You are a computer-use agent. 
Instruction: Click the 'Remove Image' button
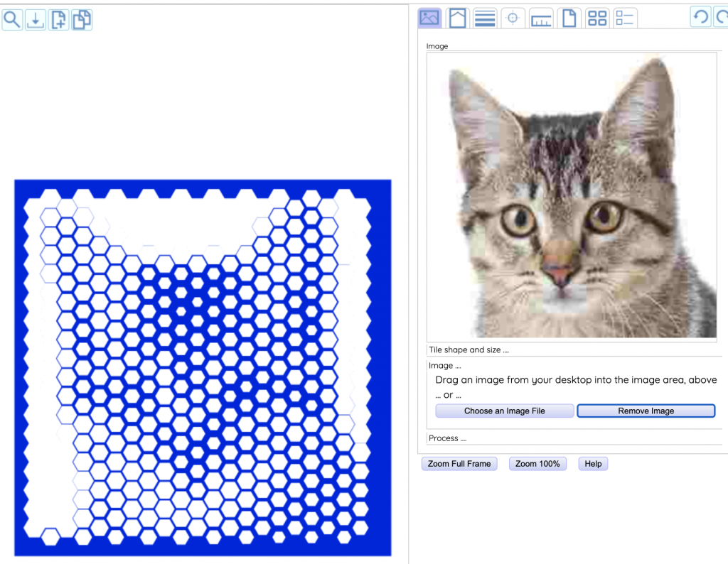[x=646, y=411]
